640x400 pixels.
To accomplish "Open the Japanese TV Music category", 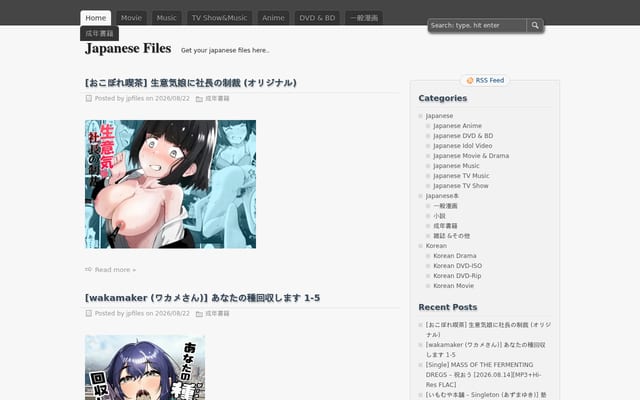I will click(x=461, y=176).
